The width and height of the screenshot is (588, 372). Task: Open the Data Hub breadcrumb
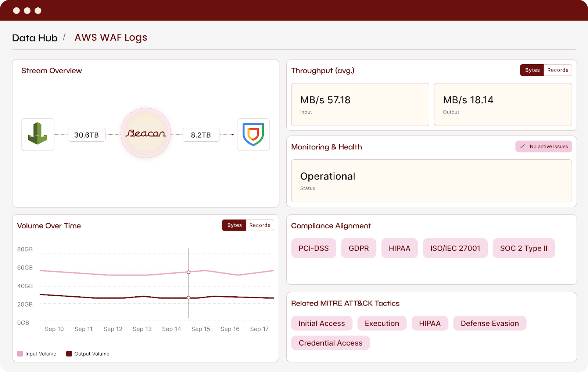pos(35,38)
